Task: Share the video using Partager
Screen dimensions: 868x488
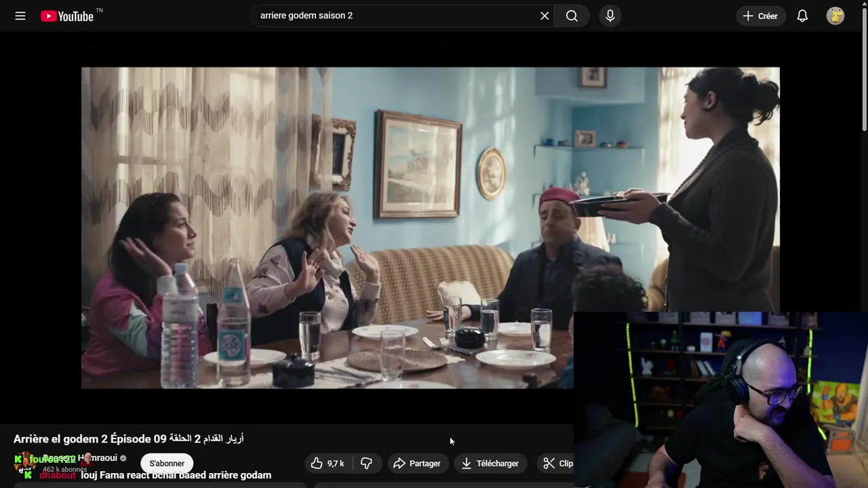Action: [x=418, y=464]
